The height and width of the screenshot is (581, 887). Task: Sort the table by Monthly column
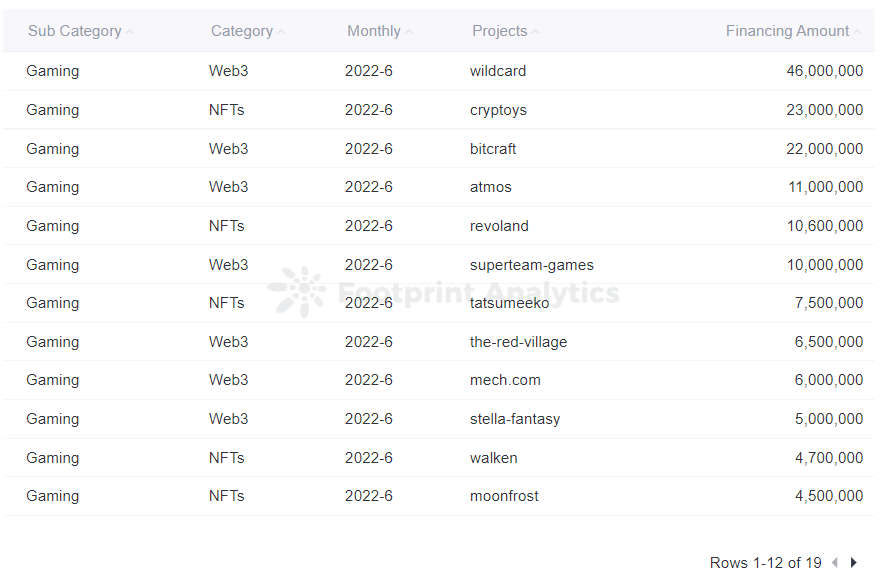[x=372, y=31]
